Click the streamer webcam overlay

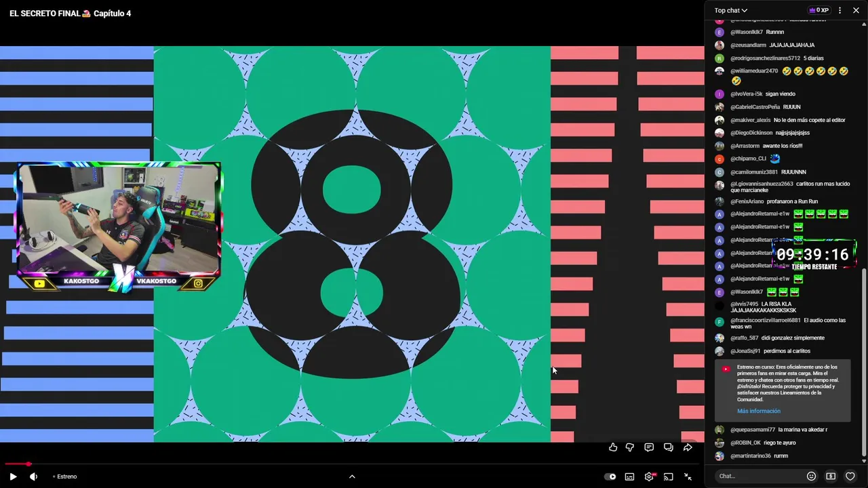pyautogui.click(x=118, y=227)
